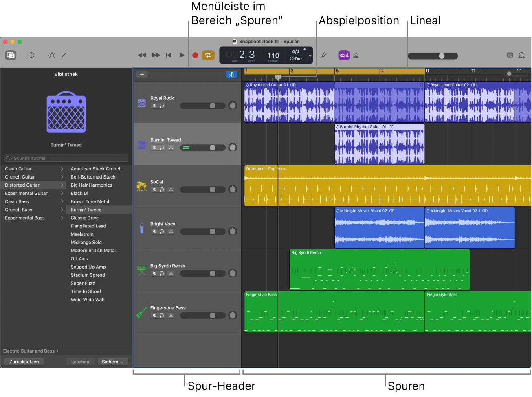Toggle the purple 1234 count-in button
This screenshot has width=532, height=397.
coord(344,55)
